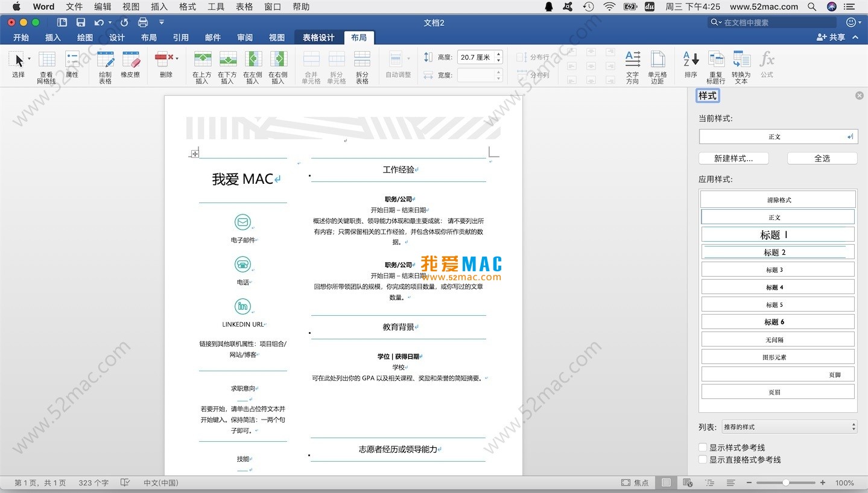Open table Properties
Image resolution: width=868 pixels, height=493 pixels.
tap(72, 64)
